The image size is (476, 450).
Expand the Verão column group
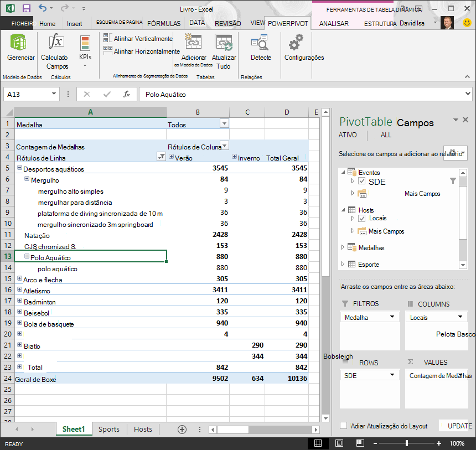[x=171, y=157]
